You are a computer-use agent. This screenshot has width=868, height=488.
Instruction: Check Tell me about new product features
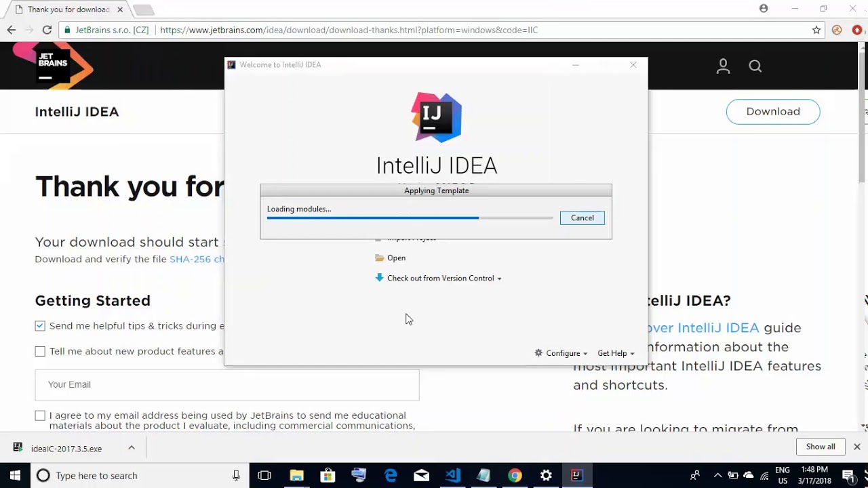(40, 351)
